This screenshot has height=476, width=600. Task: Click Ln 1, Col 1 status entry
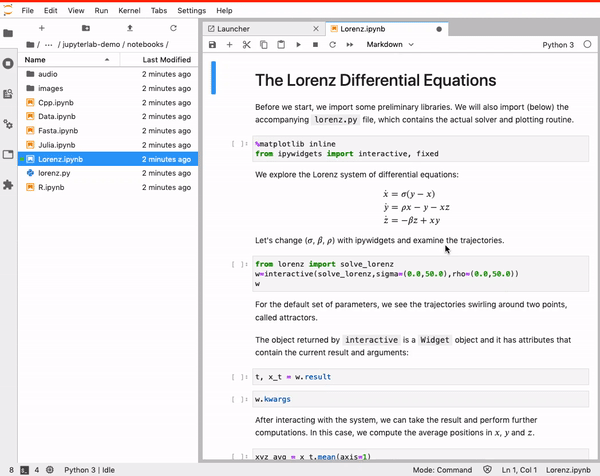tap(519, 470)
